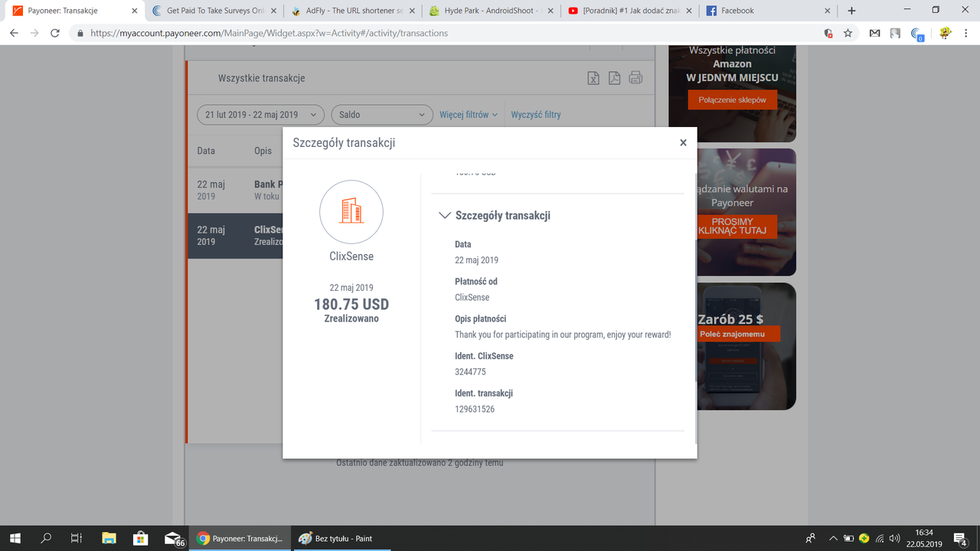
Task: Open Chrome menu three dots
Action: coord(966,33)
